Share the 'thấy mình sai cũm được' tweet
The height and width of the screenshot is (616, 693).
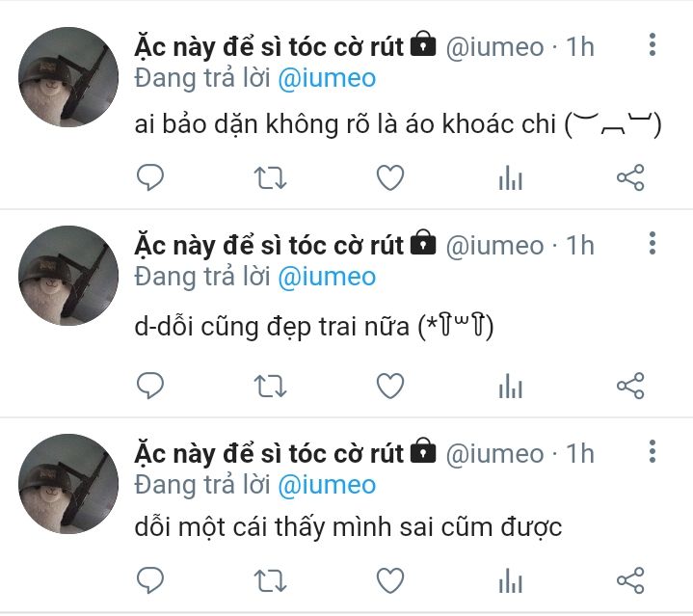click(630, 580)
